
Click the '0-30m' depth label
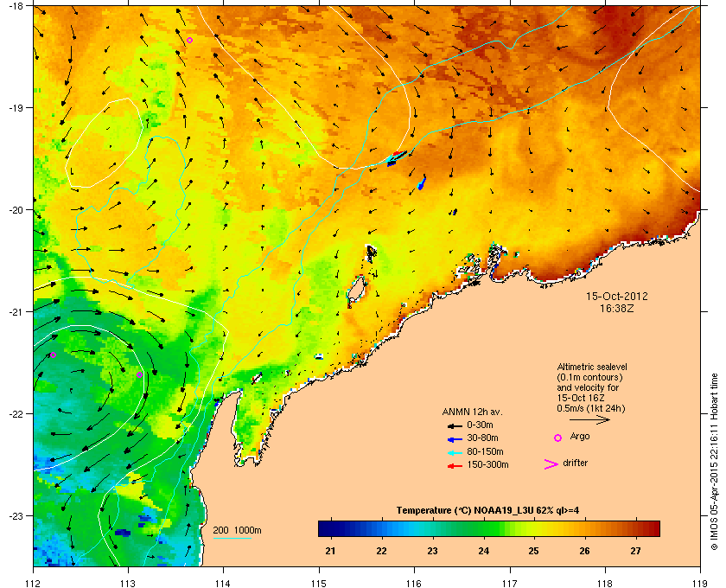(480, 425)
